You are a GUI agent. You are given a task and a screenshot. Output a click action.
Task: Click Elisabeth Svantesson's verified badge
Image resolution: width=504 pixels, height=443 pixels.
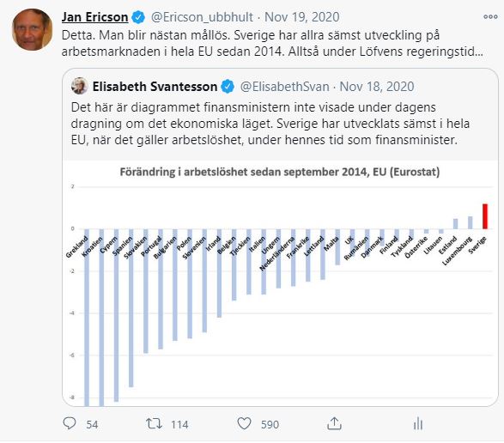click(x=228, y=87)
